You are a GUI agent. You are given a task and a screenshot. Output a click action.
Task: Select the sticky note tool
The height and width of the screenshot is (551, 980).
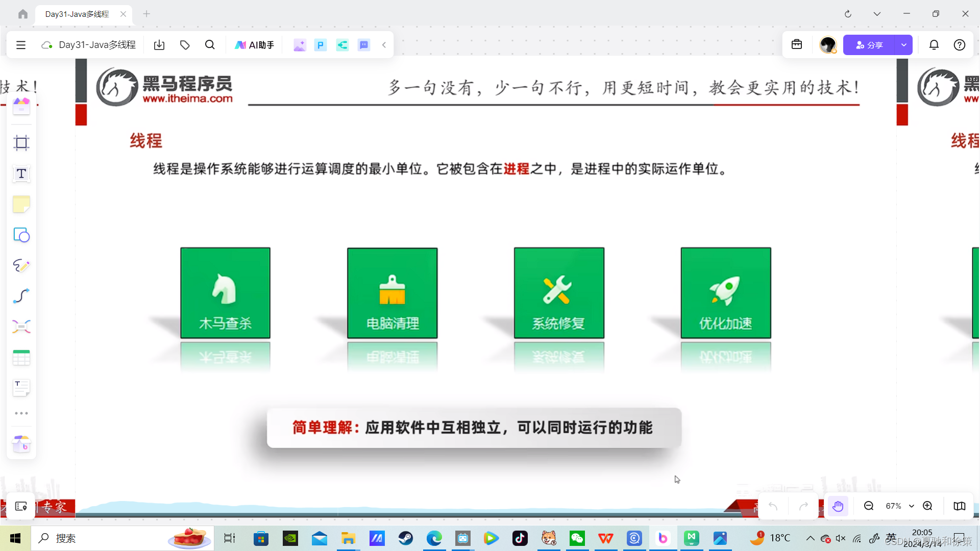21,205
